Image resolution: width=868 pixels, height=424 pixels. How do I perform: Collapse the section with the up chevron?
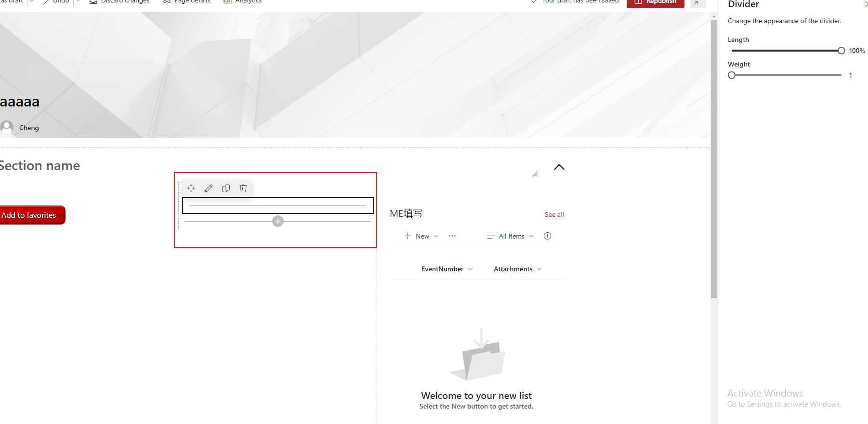pyautogui.click(x=559, y=167)
